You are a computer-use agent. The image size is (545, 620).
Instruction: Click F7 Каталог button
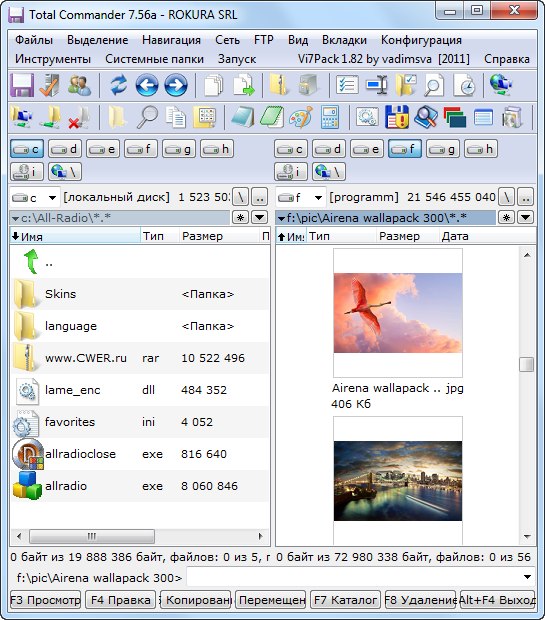[345, 600]
